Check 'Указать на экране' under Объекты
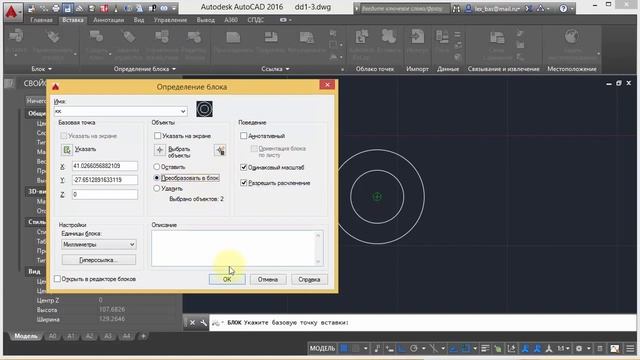 click(158, 136)
